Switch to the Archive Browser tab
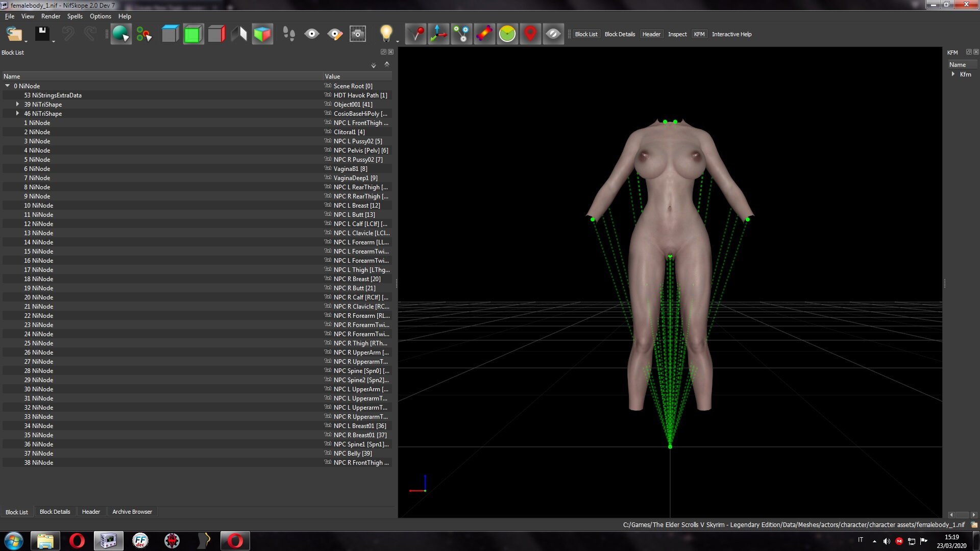This screenshot has width=980, height=551. [x=132, y=512]
